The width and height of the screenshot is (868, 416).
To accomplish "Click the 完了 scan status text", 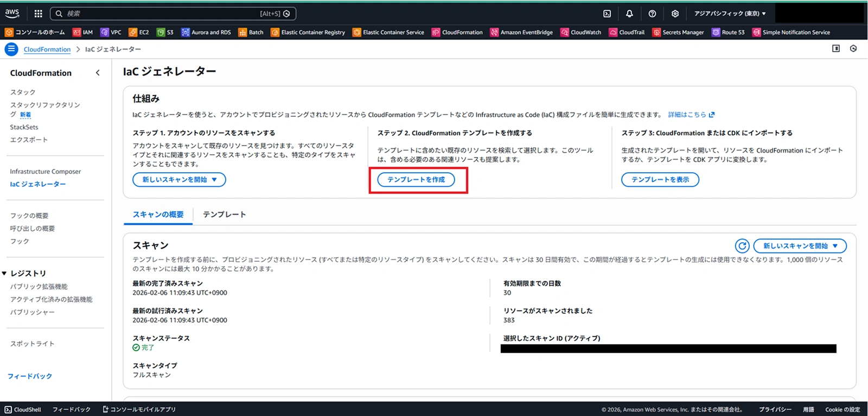I will click(148, 348).
